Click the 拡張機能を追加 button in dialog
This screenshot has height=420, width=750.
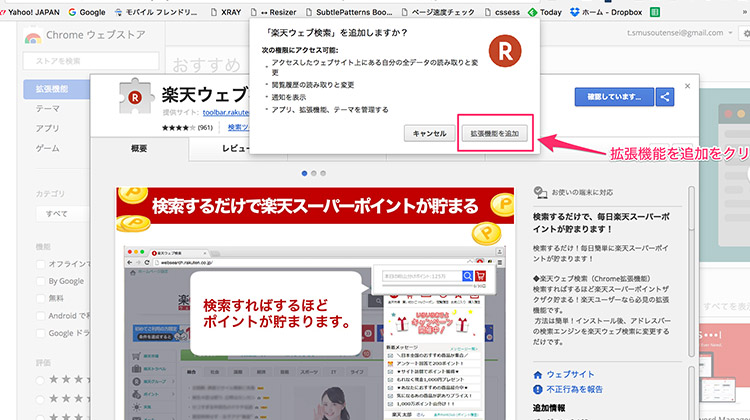pyautogui.click(x=495, y=133)
